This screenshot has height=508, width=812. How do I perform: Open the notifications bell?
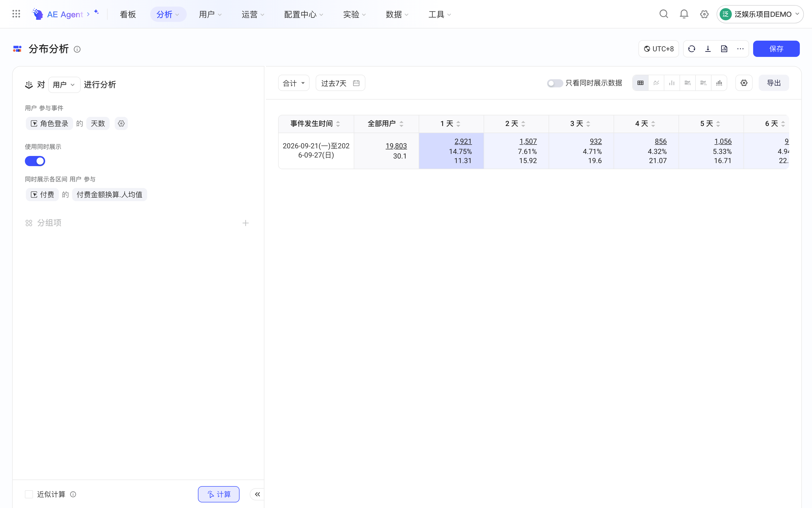684,14
